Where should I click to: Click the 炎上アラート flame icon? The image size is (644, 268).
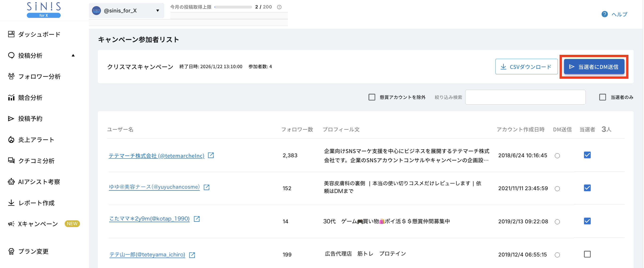pyautogui.click(x=11, y=140)
